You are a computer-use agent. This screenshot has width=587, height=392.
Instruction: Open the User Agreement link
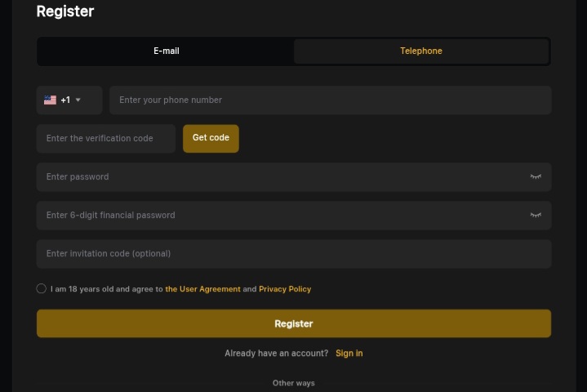tap(203, 289)
